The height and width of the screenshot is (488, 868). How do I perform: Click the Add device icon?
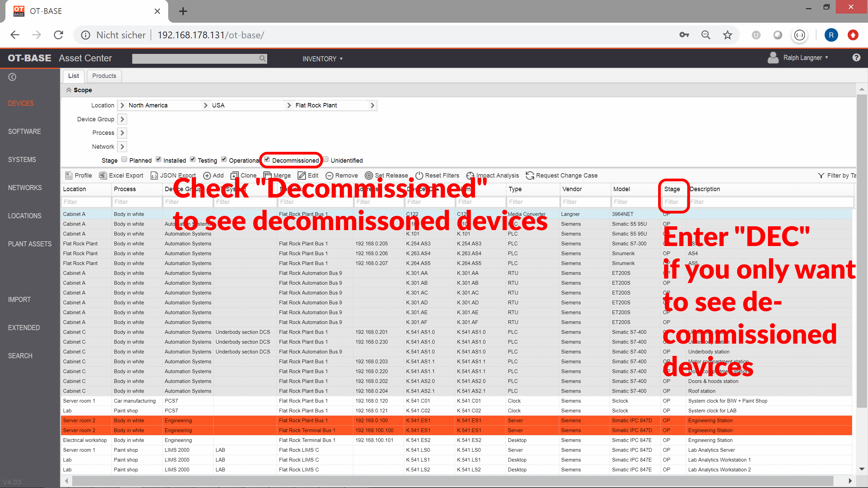207,175
